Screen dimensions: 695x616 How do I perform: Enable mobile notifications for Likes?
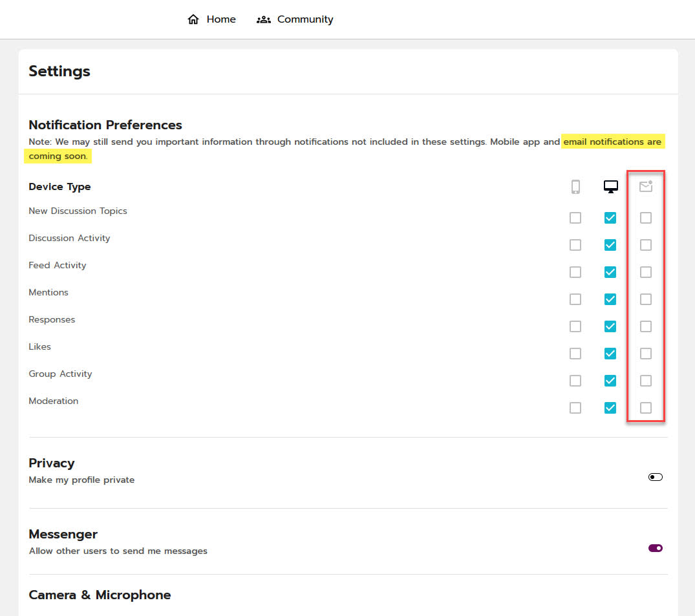pyautogui.click(x=575, y=353)
